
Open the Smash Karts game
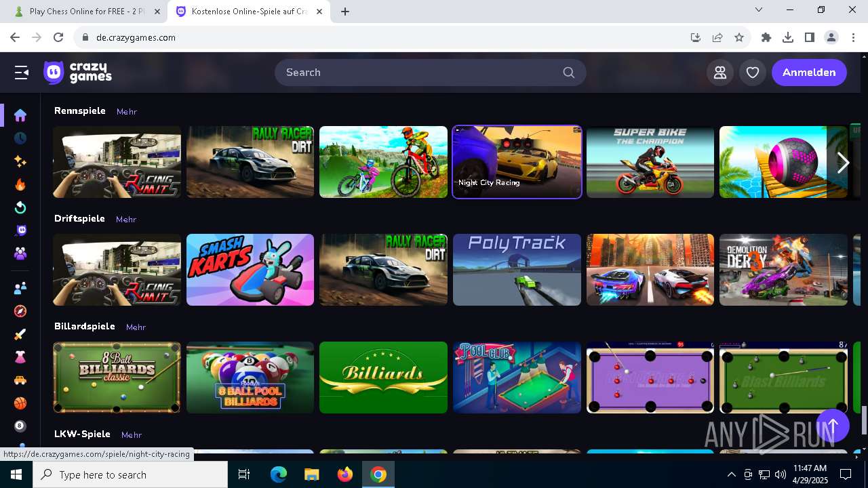250,270
